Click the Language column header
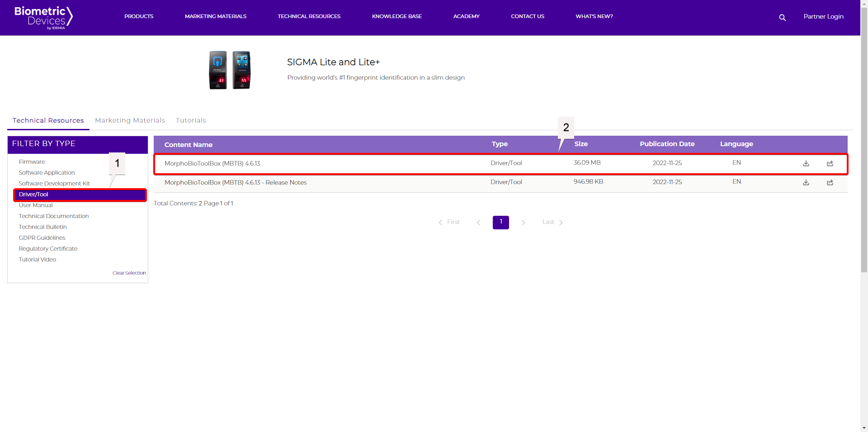This screenshot has height=432, width=868. coord(736,144)
